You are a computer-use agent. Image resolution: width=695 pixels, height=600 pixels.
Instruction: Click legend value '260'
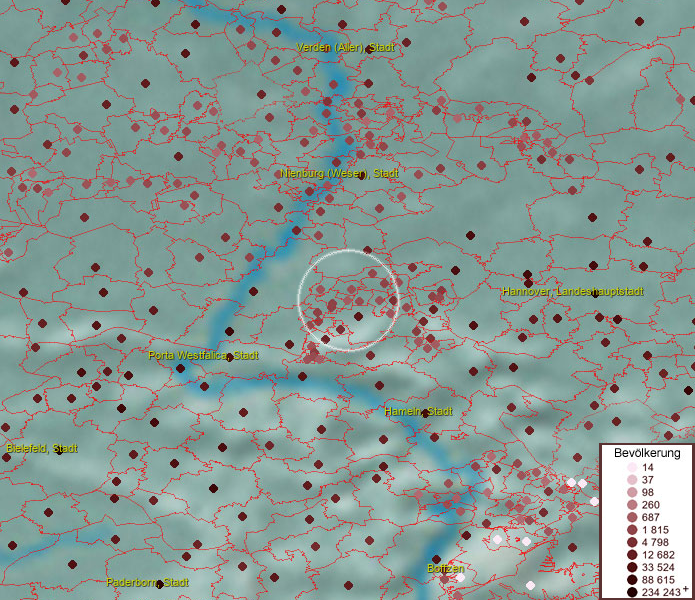point(651,505)
